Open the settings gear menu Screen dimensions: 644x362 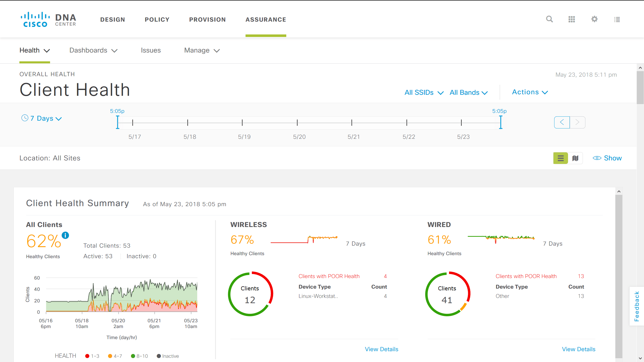[x=594, y=19]
